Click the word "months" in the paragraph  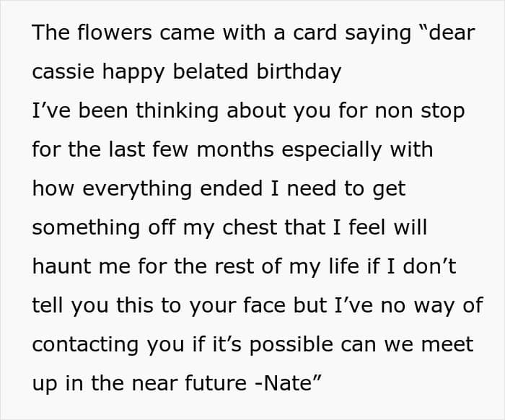(235, 149)
